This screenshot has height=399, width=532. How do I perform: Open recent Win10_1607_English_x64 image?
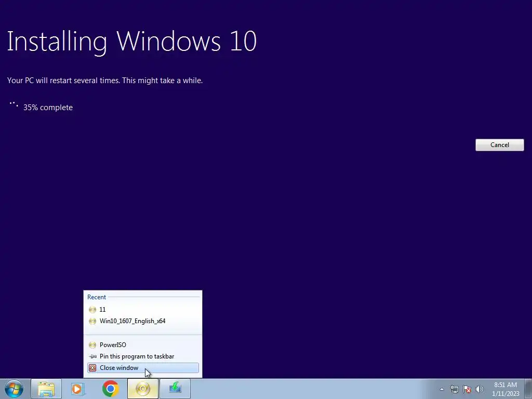point(143,321)
